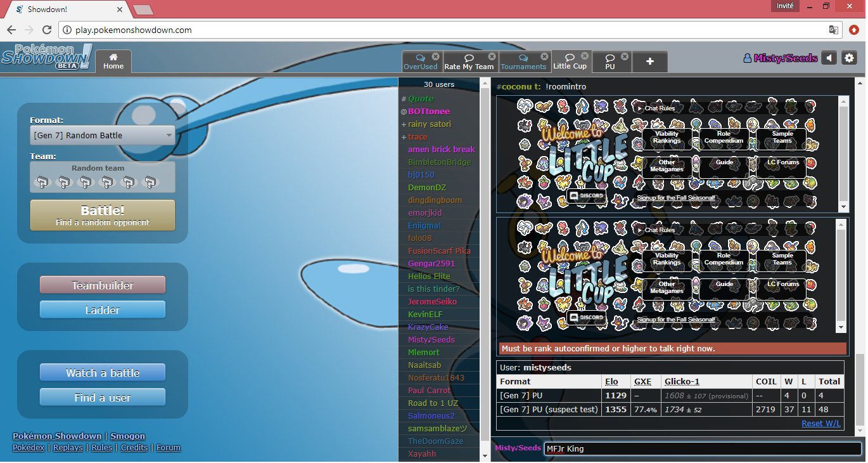Click user JeromeSeiko
The image size is (868, 463).
click(438, 301)
